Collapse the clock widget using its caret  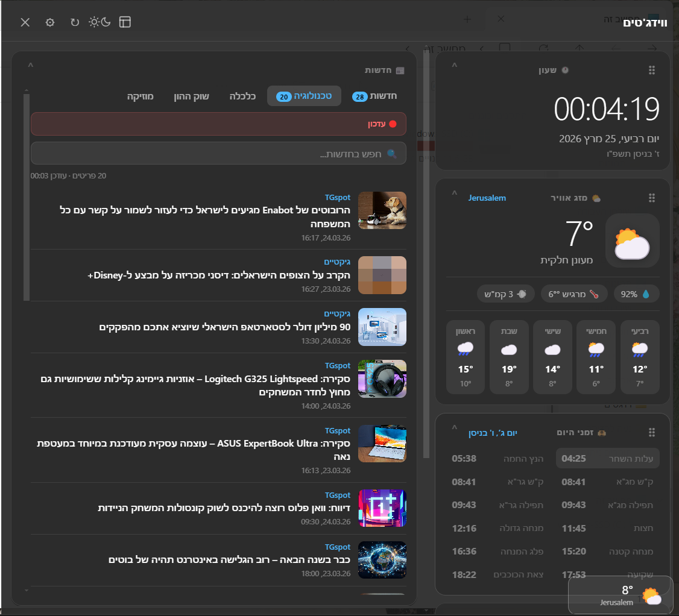pos(455,65)
